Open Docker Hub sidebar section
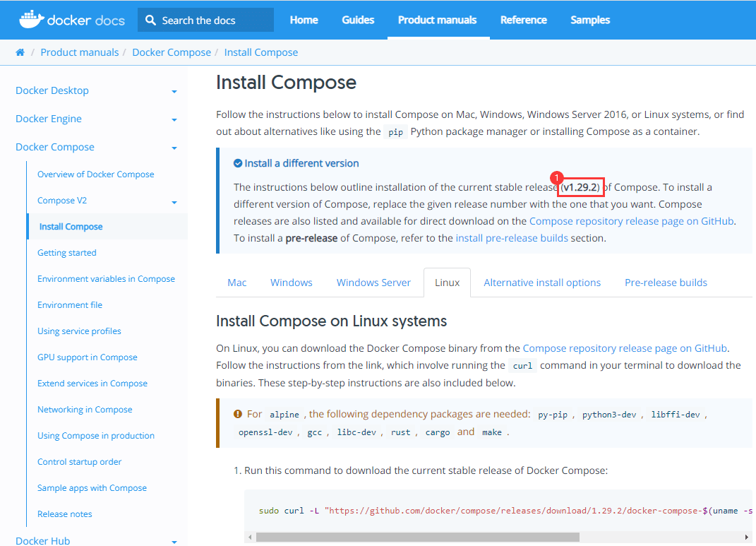The width and height of the screenshot is (756, 546). click(x=43, y=540)
